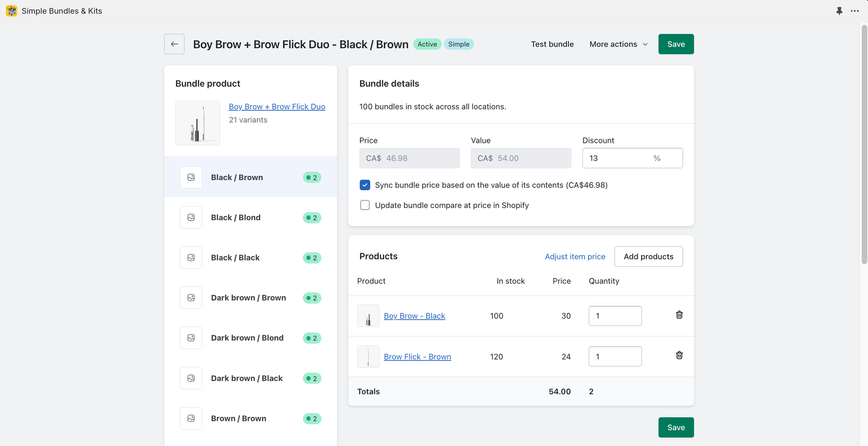868x446 pixels.
Task: Open Boy Brow + Brow Flick Duo link
Action: tap(277, 106)
